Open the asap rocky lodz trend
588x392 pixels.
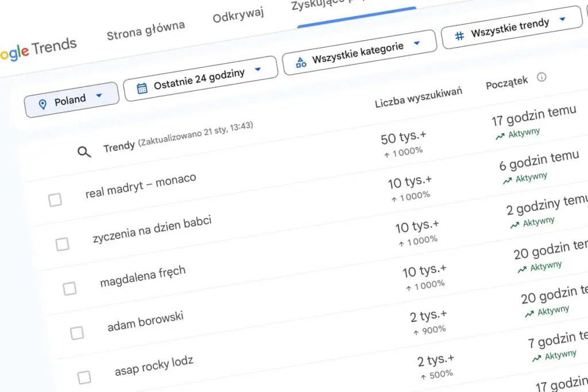click(x=154, y=366)
